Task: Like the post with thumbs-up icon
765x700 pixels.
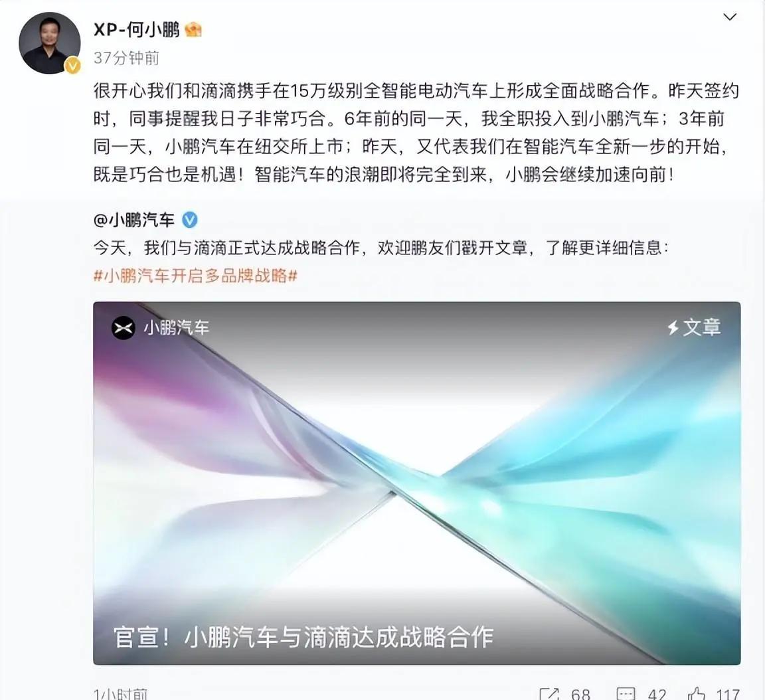Action: [696, 694]
